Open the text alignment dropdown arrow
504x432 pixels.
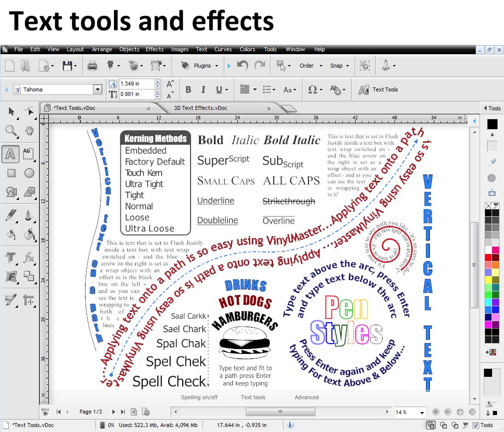(255, 89)
